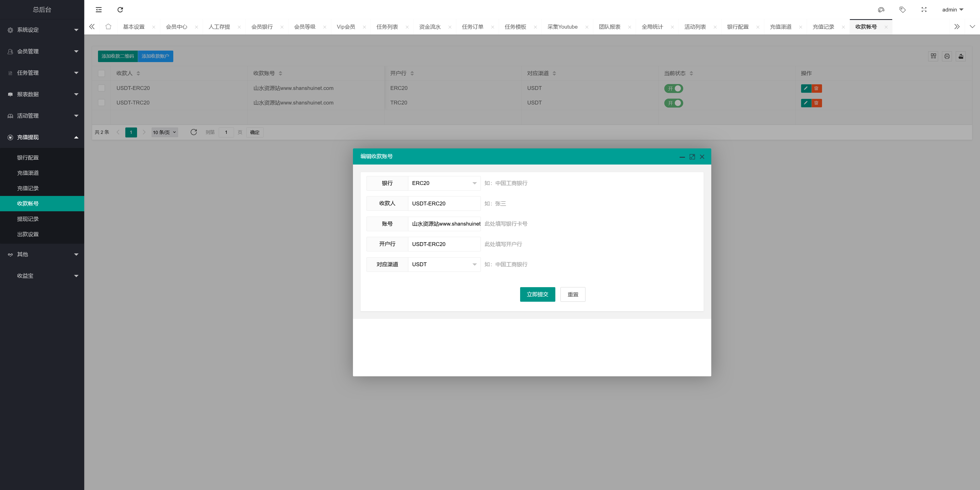Click the refresh icon in top header

[x=120, y=10]
